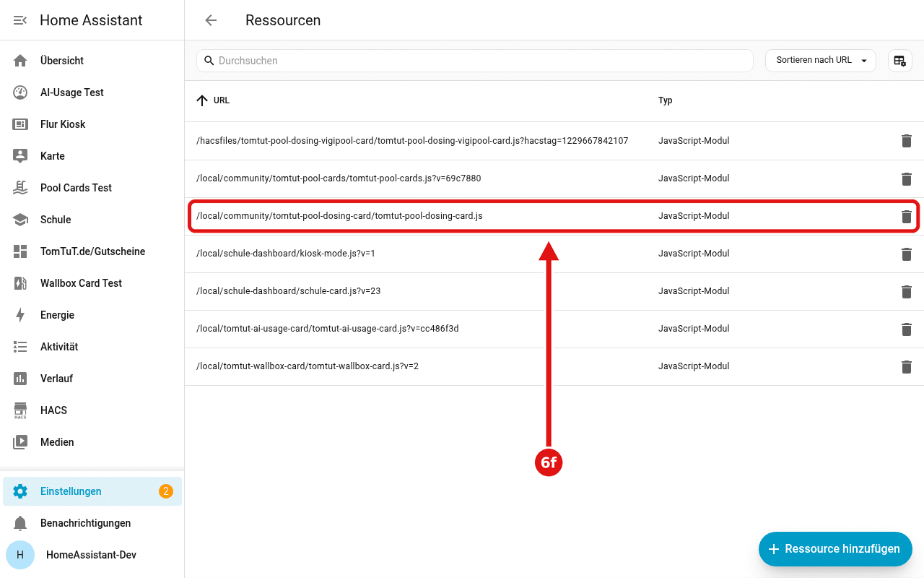Open Flur Kiosk in sidebar

(92, 124)
